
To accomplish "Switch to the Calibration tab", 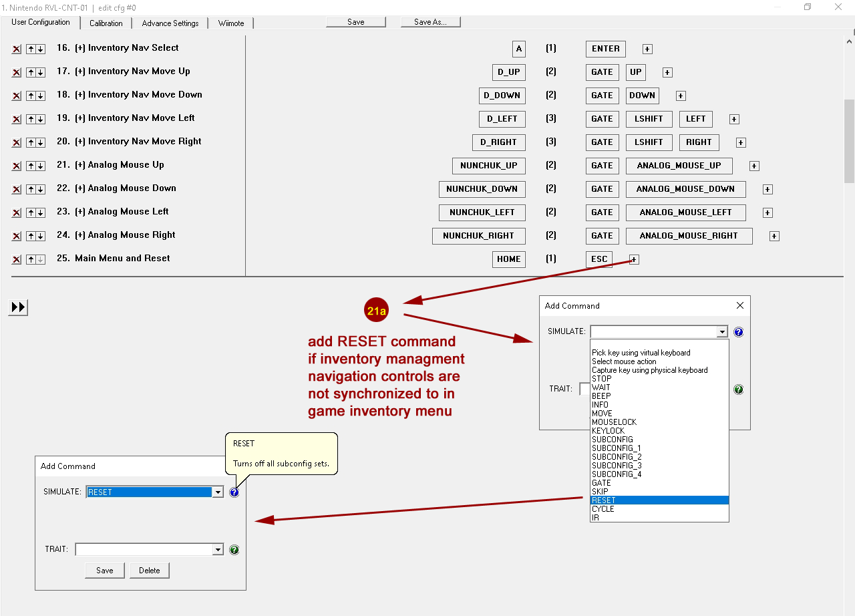I will (x=106, y=23).
